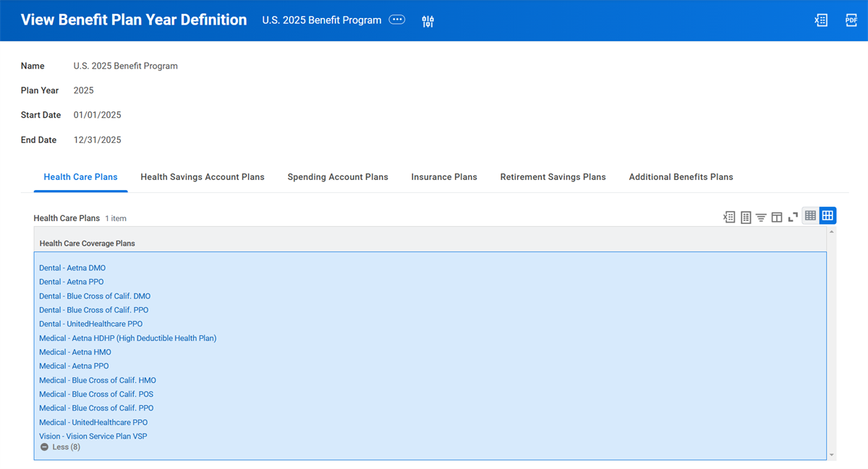
Task: Switch to expanded grid view
Action: [827, 215]
